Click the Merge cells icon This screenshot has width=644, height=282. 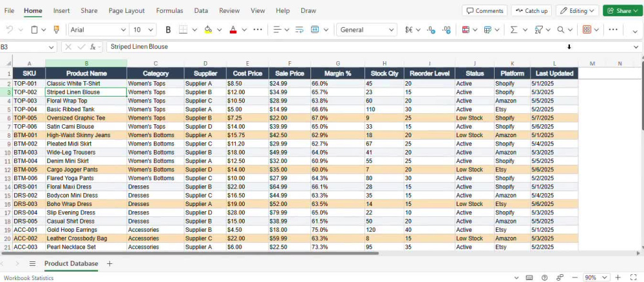315,30
